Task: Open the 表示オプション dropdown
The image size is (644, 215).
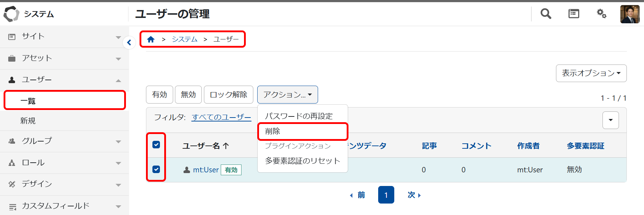Action: (591, 73)
